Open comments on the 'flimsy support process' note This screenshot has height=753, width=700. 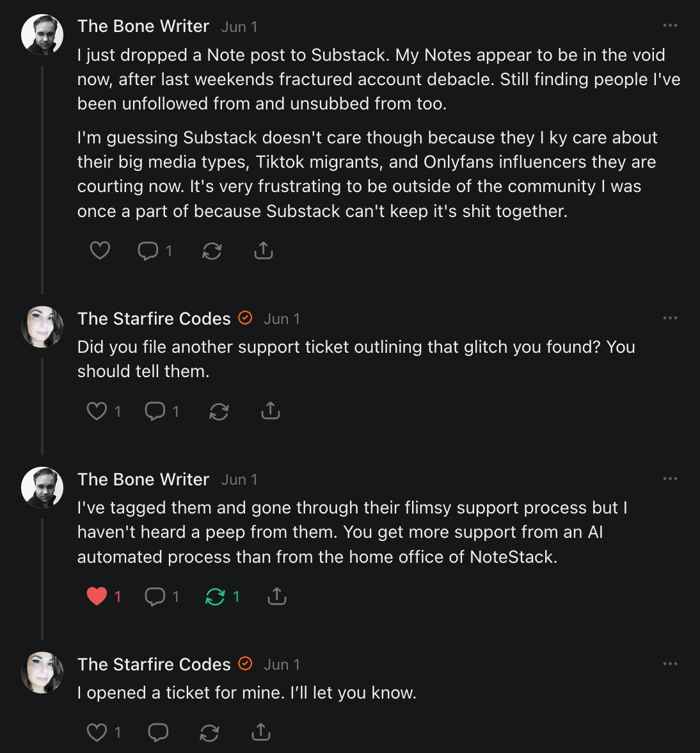(155, 597)
